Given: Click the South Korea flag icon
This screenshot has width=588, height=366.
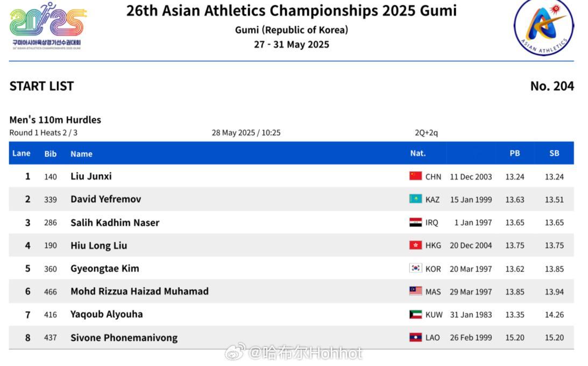Looking at the screenshot, I should pyautogui.click(x=415, y=268).
